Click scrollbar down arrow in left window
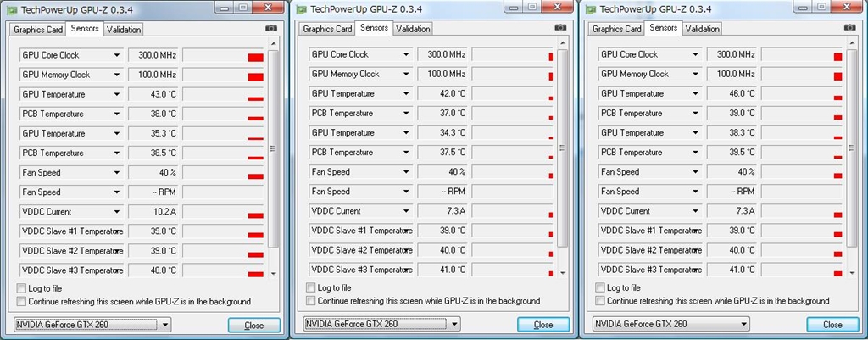868x340 pixels. (273, 273)
